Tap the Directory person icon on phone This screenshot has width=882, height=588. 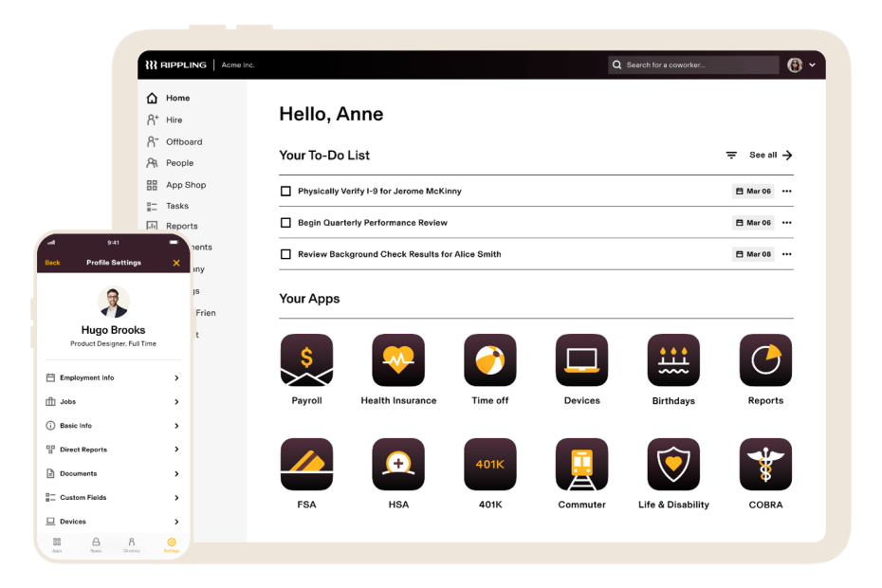pos(132,542)
